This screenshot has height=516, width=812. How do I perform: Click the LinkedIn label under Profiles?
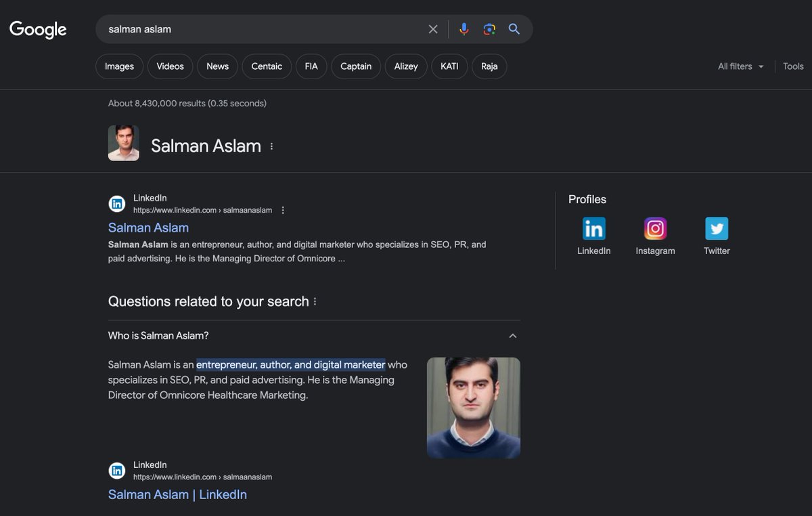(593, 251)
